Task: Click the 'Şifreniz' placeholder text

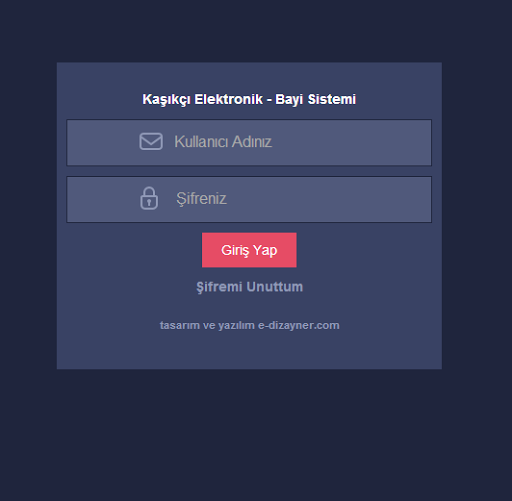Action: [201, 199]
